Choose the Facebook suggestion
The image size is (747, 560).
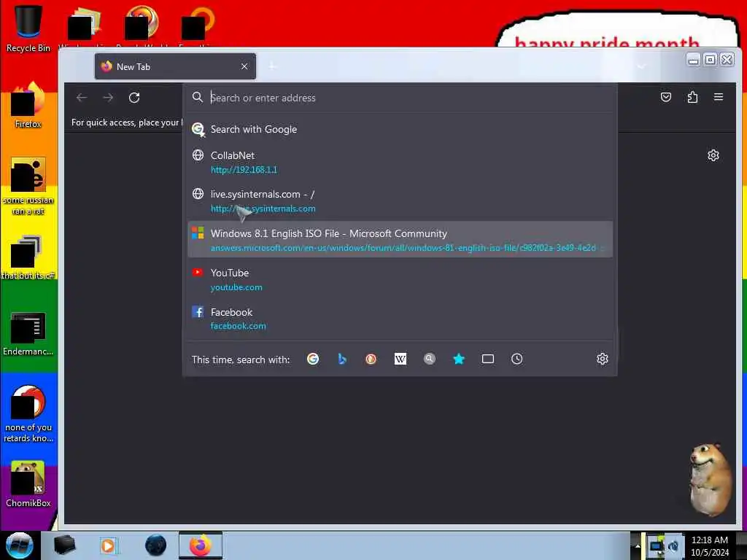(x=400, y=319)
